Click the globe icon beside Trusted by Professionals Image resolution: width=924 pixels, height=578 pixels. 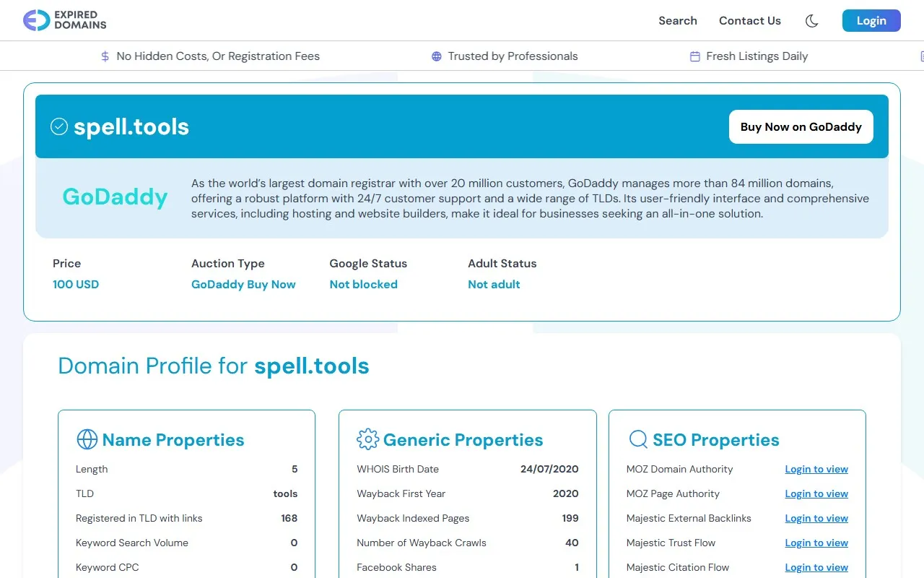point(435,56)
